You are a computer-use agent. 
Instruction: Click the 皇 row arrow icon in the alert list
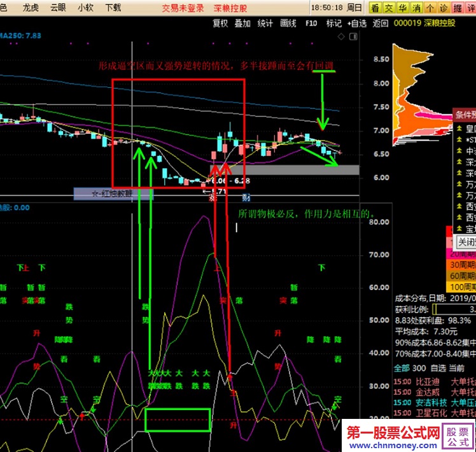pos(459,129)
